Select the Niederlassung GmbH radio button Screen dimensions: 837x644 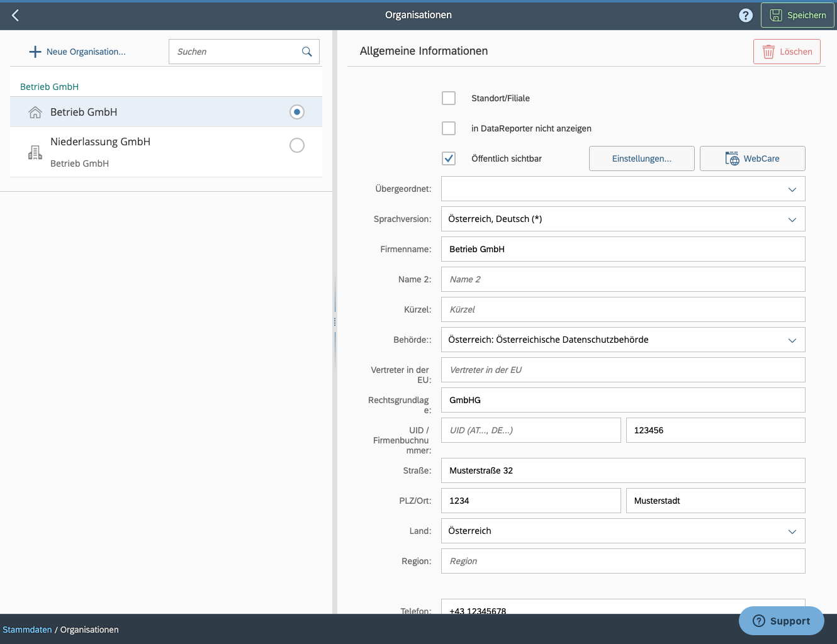pos(296,145)
